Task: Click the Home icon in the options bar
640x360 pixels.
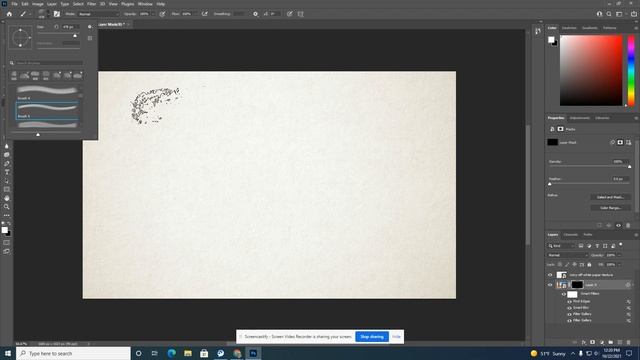Action: click(x=9, y=14)
